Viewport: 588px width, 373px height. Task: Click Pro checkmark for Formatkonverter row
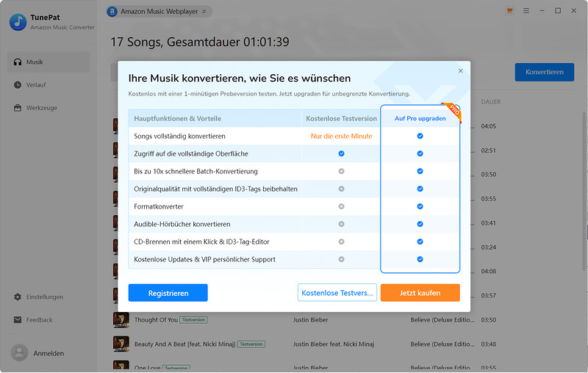(420, 206)
